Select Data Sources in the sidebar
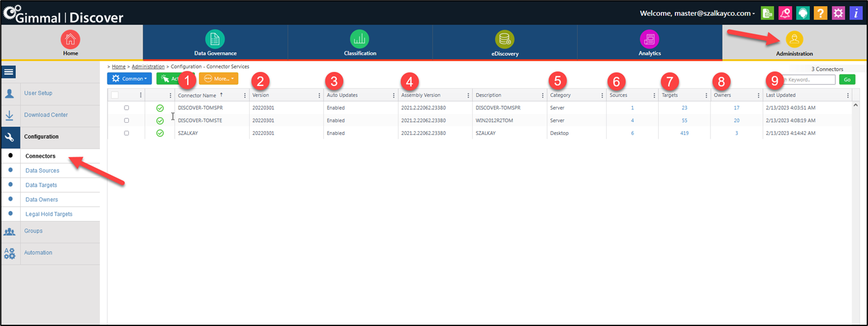This screenshot has width=868, height=326. 42,170
